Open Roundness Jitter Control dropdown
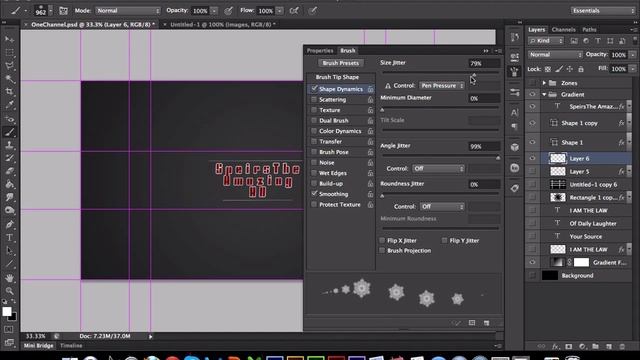The image size is (640, 360). (442, 207)
